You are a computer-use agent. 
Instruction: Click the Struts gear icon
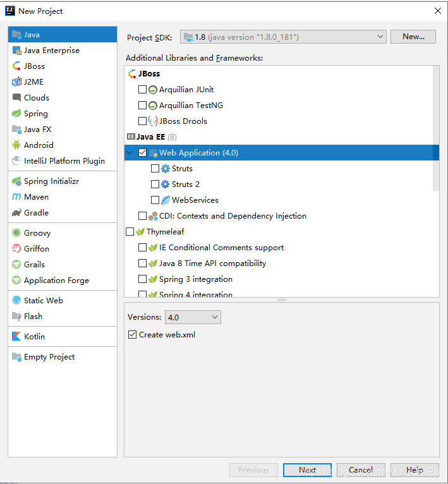click(x=166, y=169)
